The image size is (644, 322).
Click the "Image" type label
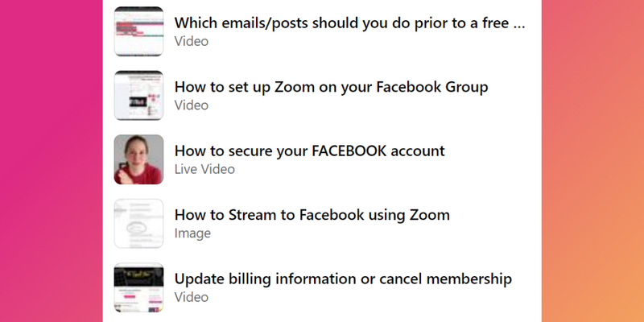point(192,233)
